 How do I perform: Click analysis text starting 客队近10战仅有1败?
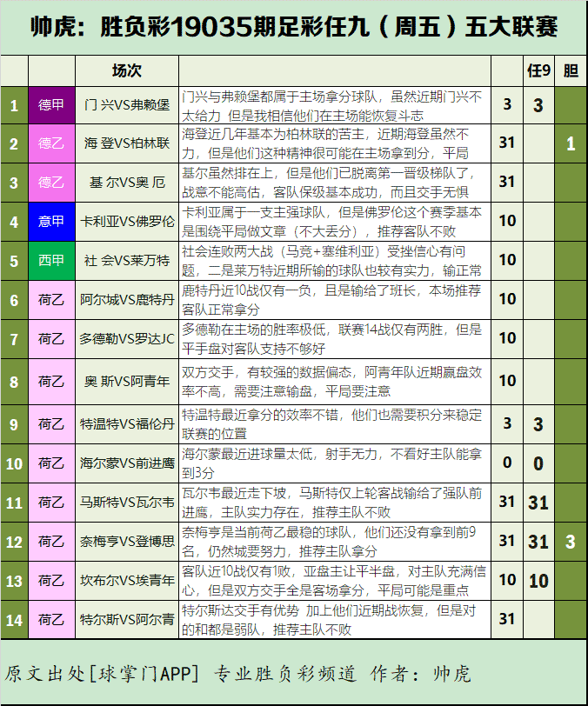(x=334, y=581)
